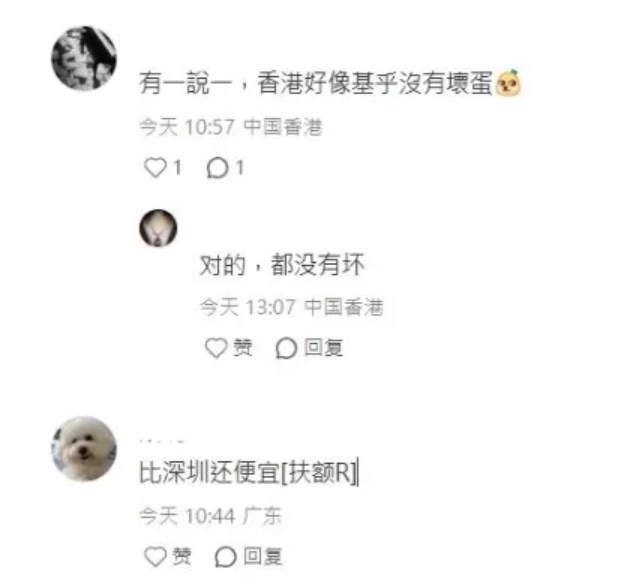Viewport: 644px width, 588px height.
Task: Like the comment about Hong Kong having no bad eggs
Action: 155,168
